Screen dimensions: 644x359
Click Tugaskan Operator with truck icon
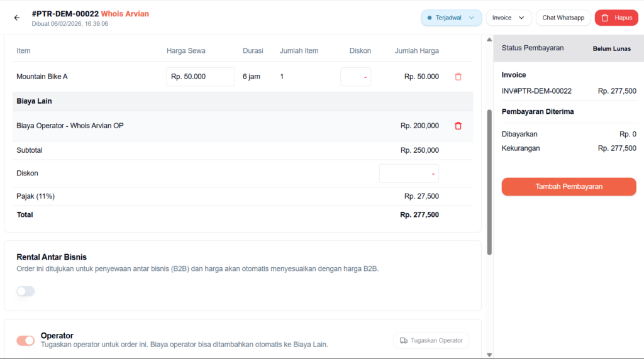click(x=431, y=340)
